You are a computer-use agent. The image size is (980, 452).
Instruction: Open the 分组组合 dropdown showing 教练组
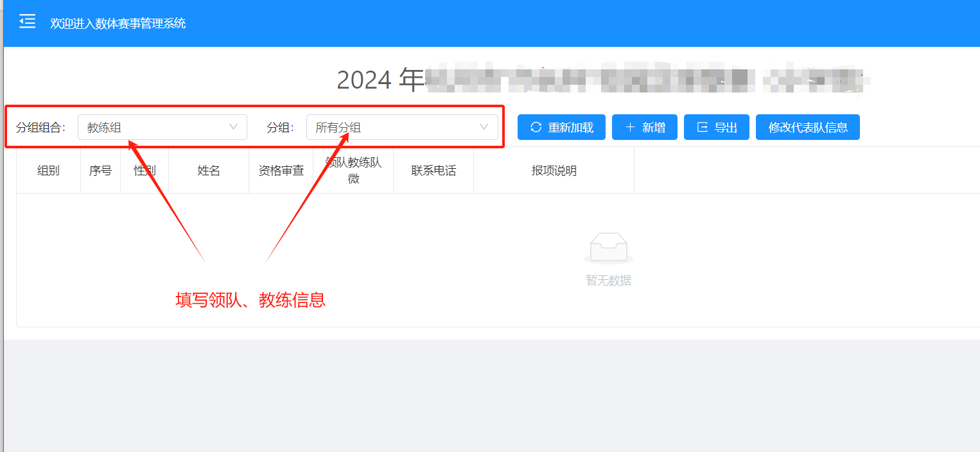(162, 127)
